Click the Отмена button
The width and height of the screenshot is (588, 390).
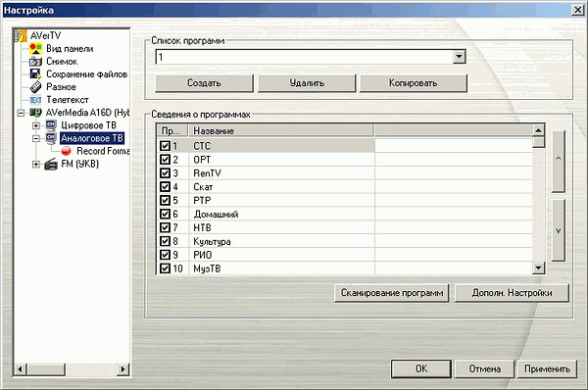click(x=484, y=369)
